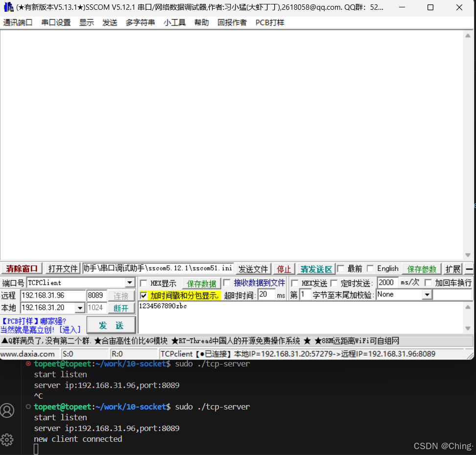Open 帮助 menu
Viewport: 476px width, 455px height.
[202, 23]
